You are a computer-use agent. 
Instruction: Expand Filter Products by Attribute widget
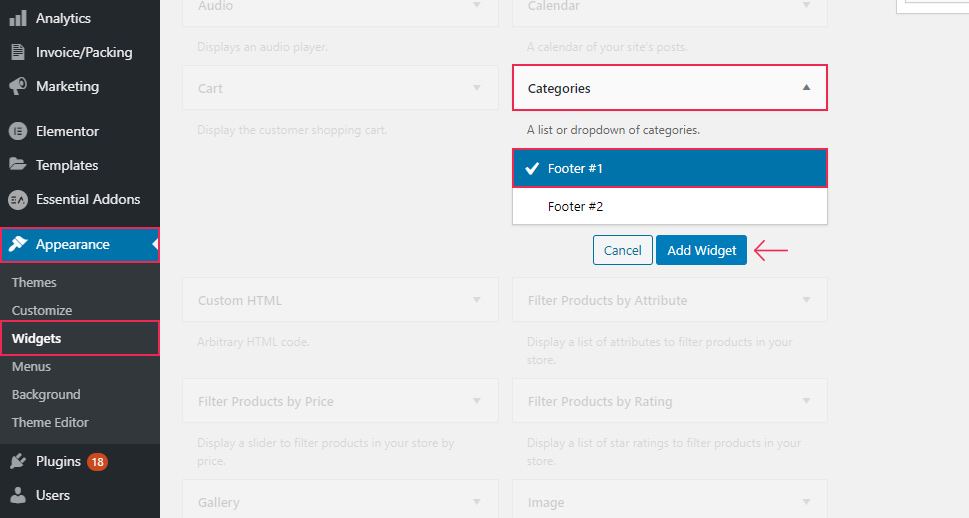coord(807,300)
